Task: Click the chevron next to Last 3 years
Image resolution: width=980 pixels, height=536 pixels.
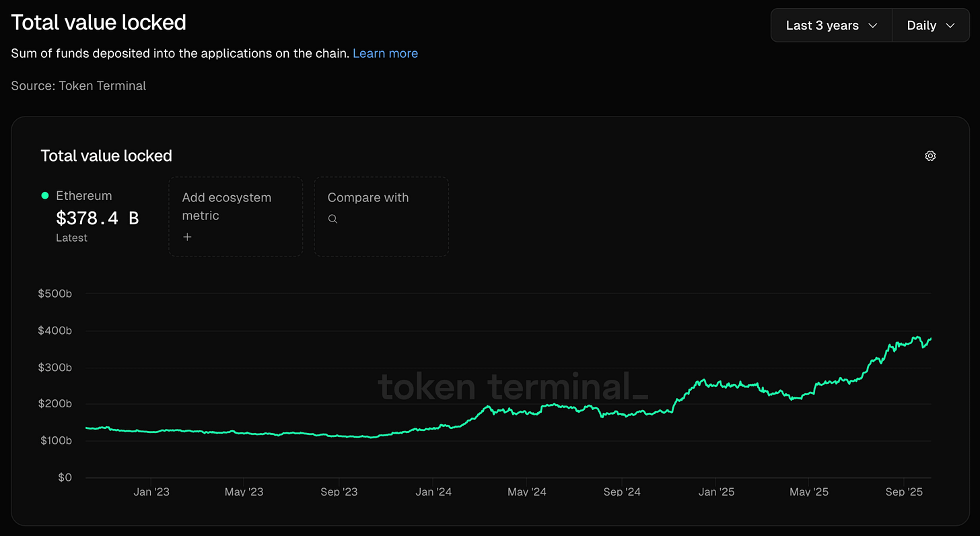Action: tap(873, 26)
